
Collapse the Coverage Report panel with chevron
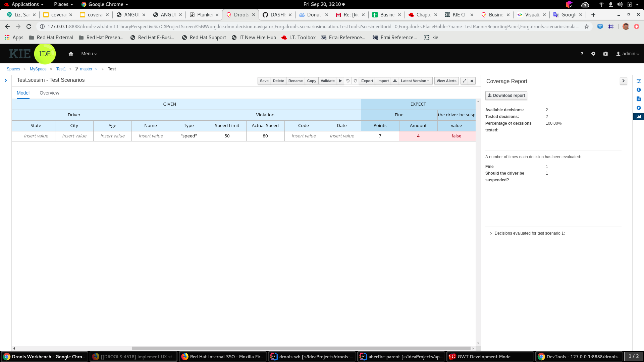(623, 81)
